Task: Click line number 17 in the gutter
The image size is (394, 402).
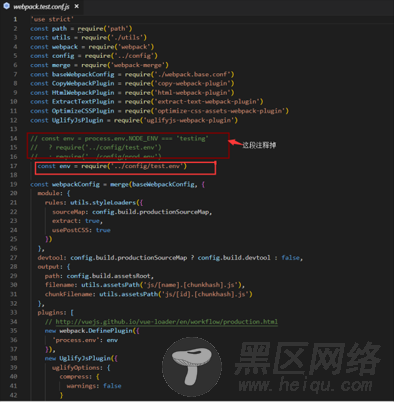Action: point(14,166)
